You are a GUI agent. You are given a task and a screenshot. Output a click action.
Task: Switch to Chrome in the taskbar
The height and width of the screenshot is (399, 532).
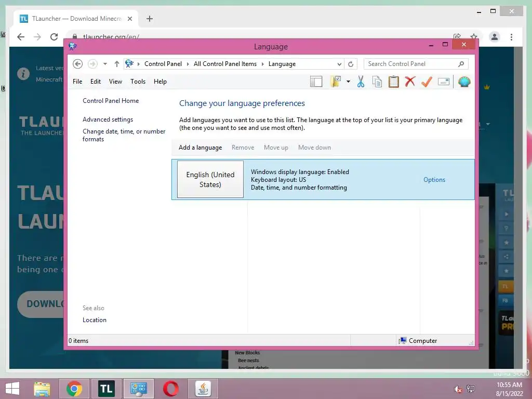(74, 389)
